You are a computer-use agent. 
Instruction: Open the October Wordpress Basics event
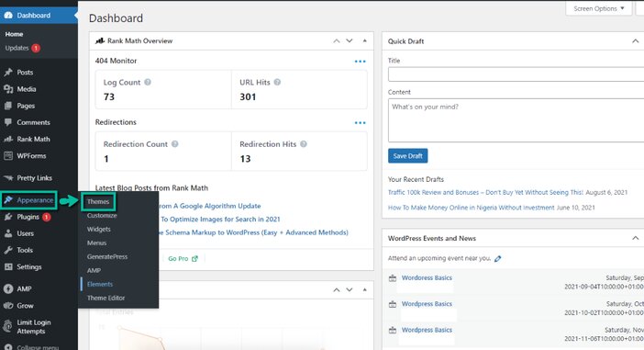tap(427, 303)
